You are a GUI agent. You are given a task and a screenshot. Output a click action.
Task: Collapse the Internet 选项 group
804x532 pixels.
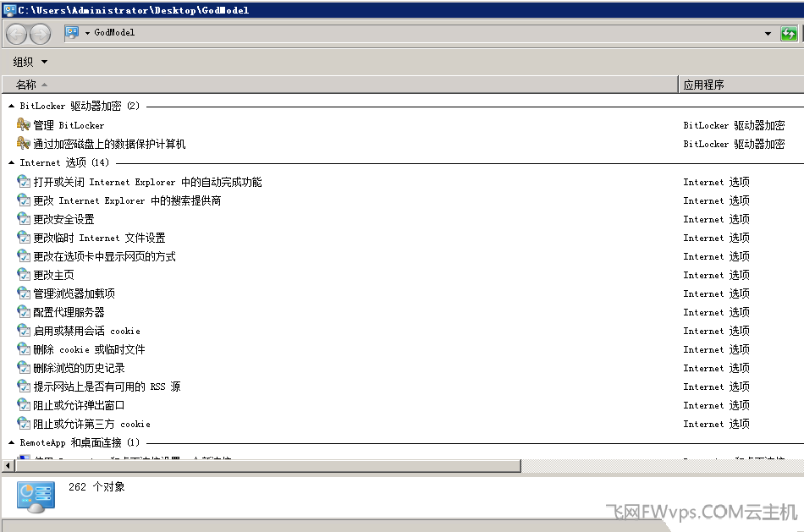[x=11, y=163]
